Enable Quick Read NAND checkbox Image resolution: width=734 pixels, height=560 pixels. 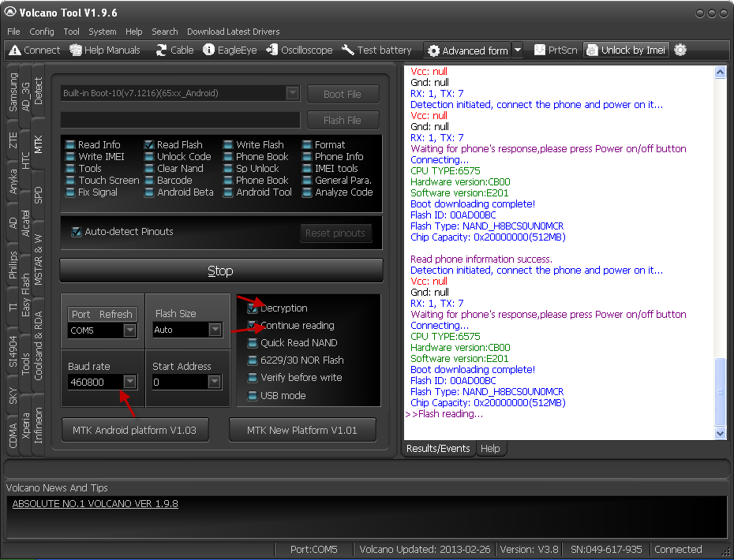pyautogui.click(x=253, y=343)
